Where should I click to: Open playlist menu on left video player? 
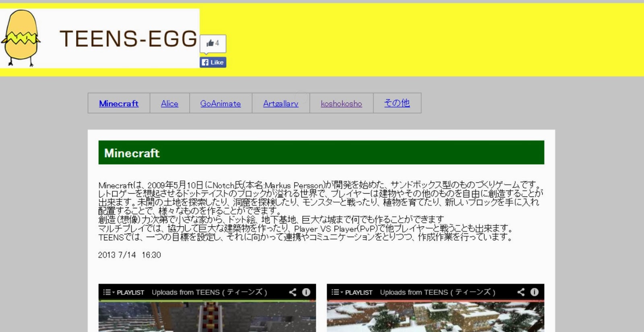point(124,292)
